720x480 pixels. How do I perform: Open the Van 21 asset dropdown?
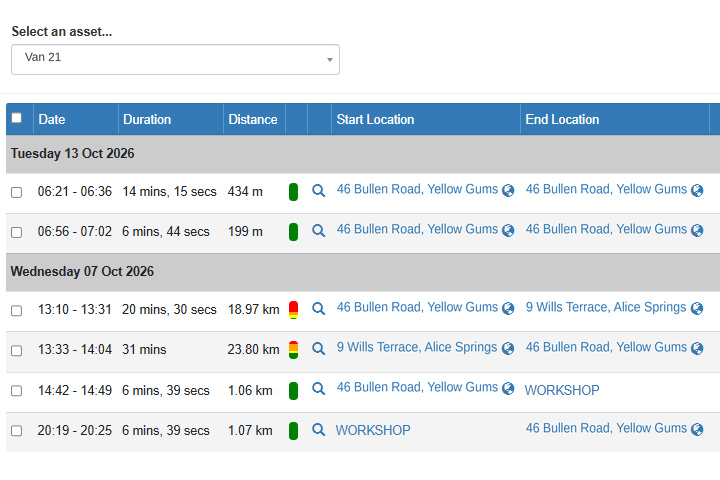click(x=175, y=59)
